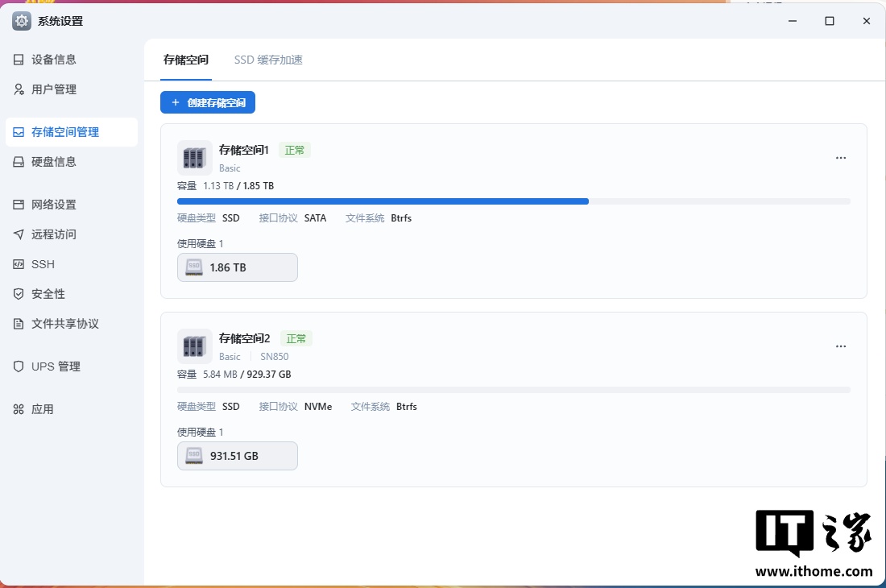Open 网络设置 page
The image size is (886, 588).
click(x=54, y=205)
